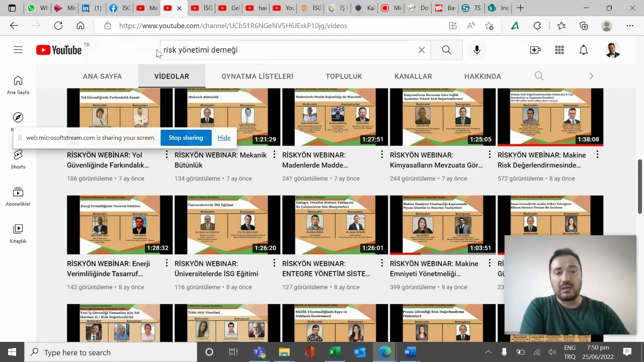Open the Explore compass icon in sidebar
This screenshot has height=362, width=644.
pyautogui.click(x=18, y=117)
